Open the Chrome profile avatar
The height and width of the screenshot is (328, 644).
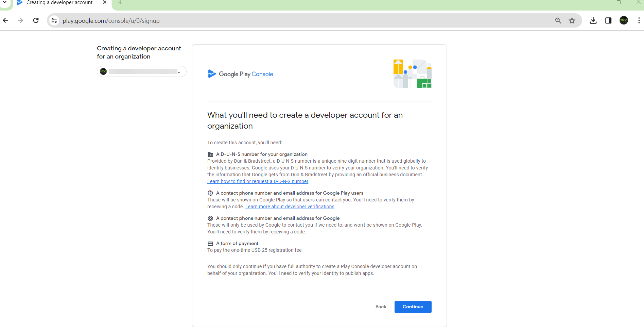tap(624, 20)
